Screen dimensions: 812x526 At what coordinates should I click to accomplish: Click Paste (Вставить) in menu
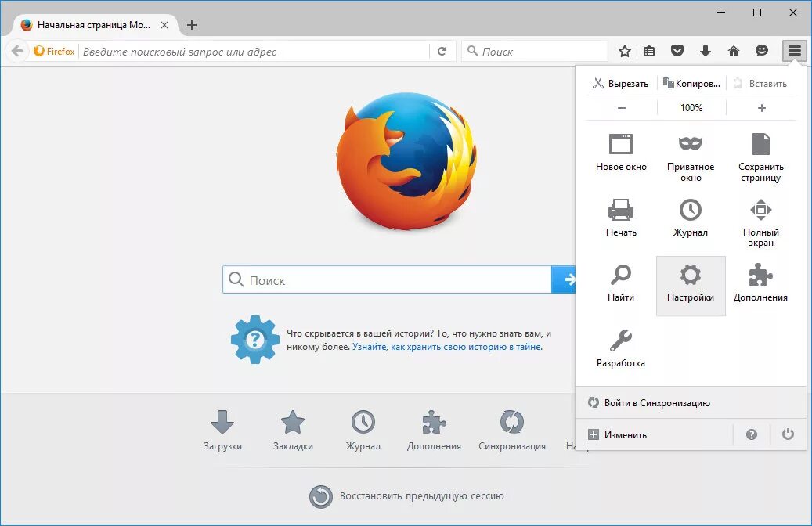tap(761, 83)
